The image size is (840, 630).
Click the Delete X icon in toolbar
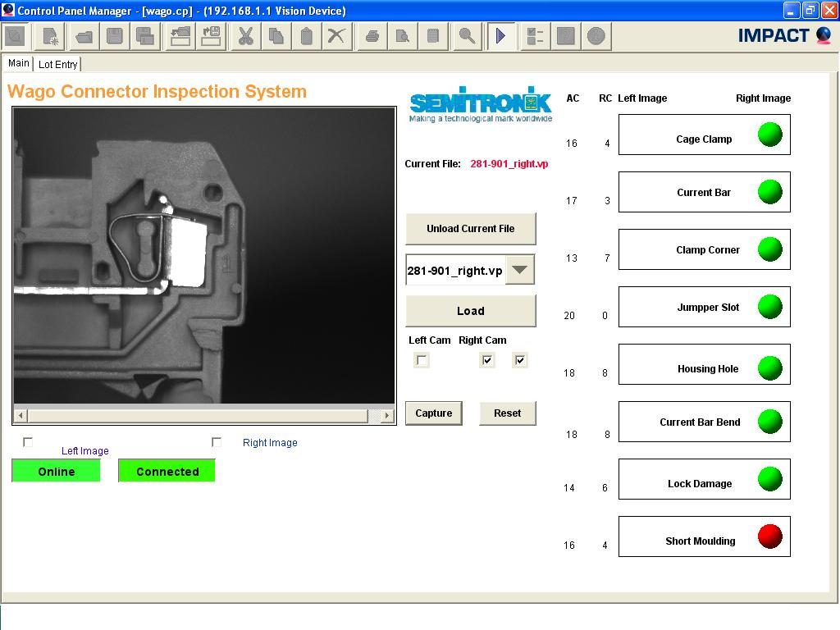(336, 36)
